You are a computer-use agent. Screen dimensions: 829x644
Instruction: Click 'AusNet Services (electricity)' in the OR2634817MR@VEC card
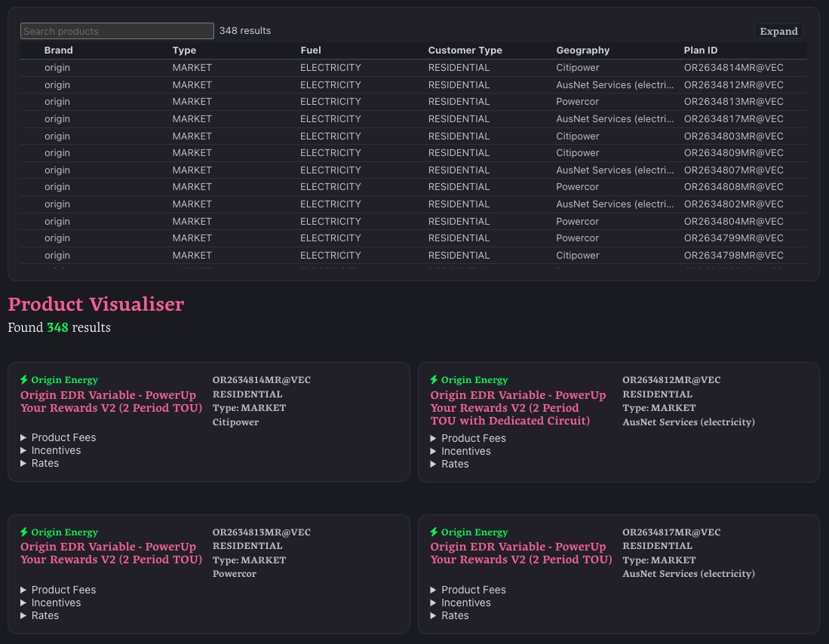[689, 574]
